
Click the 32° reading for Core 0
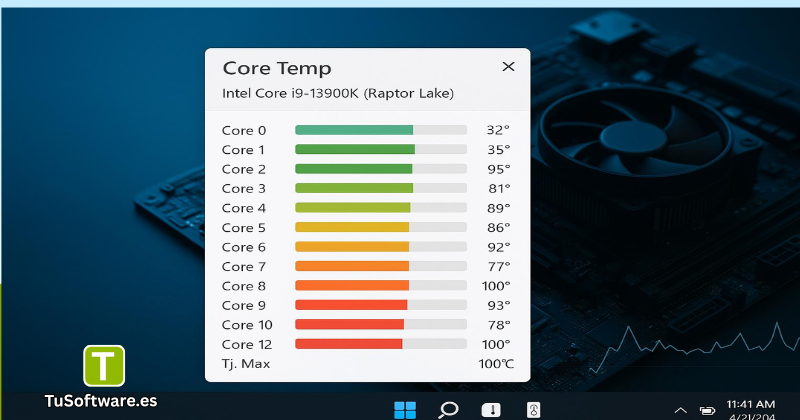tap(498, 130)
